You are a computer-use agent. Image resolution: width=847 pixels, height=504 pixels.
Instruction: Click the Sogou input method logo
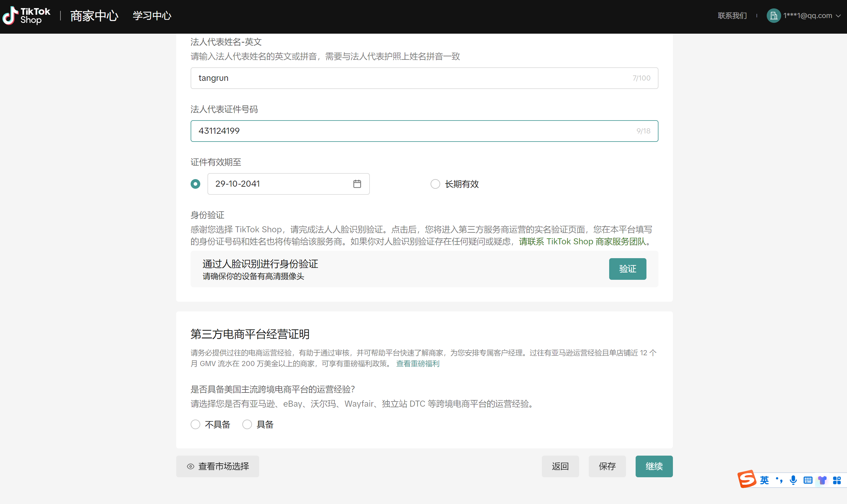[747, 479]
